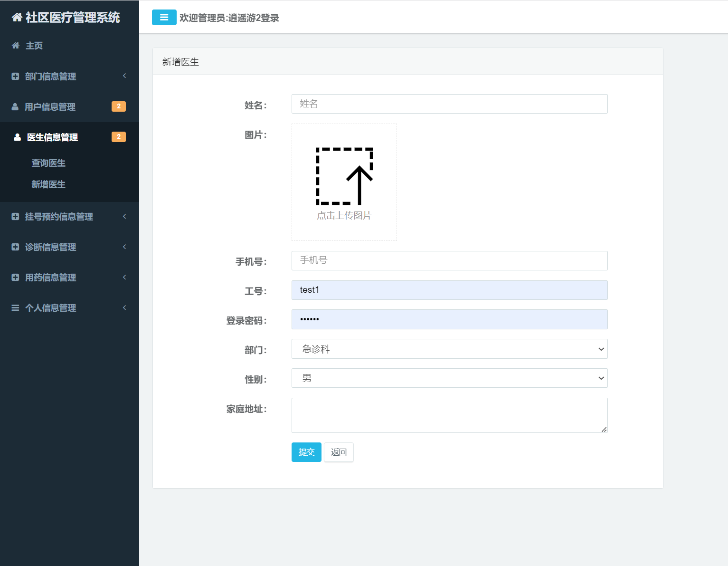Expand the 挂号预约信息管理 chevron
Screen dimensions: 728x566
(x=124, y=216)
